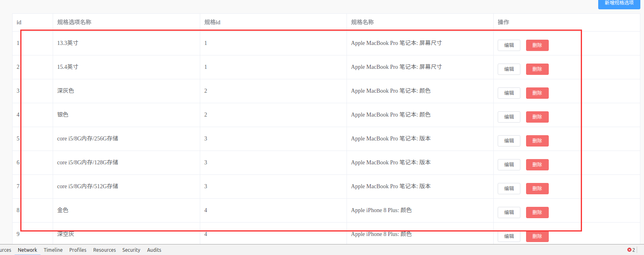The height and width of the screenshot is (255, 644).
Task: Click 颜色 spec name in 银色 row
Action: click(x=391, y=115)
